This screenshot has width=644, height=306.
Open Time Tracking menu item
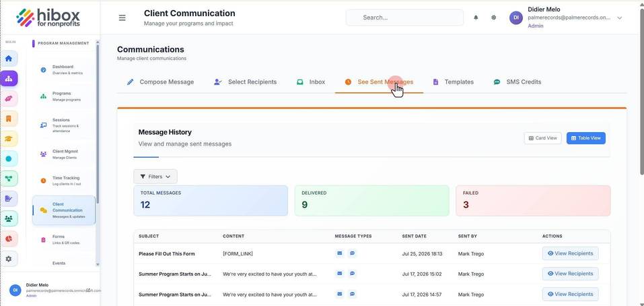(64, 181)
